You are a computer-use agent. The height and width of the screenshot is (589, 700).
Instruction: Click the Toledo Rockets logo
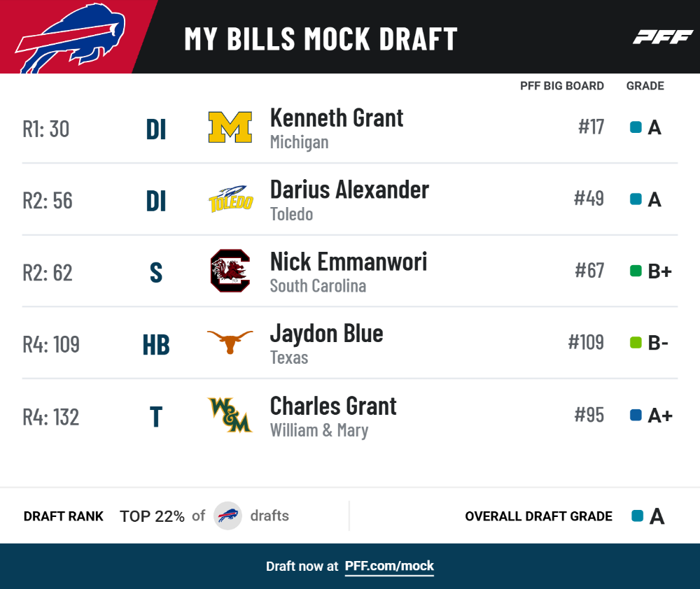(x=230, y=199)
